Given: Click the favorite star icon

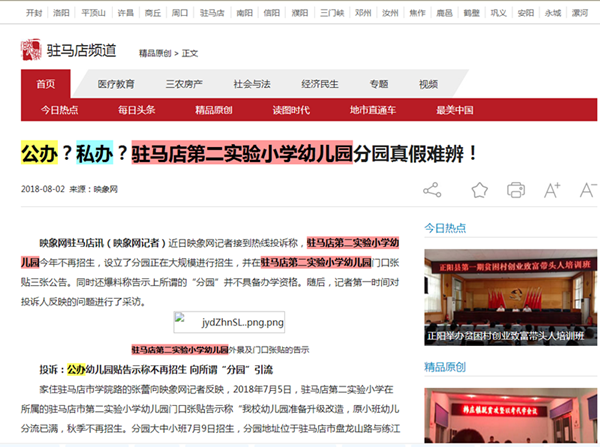Looking at the screenshot, I should pyautogui.click(x=479, y=190).
